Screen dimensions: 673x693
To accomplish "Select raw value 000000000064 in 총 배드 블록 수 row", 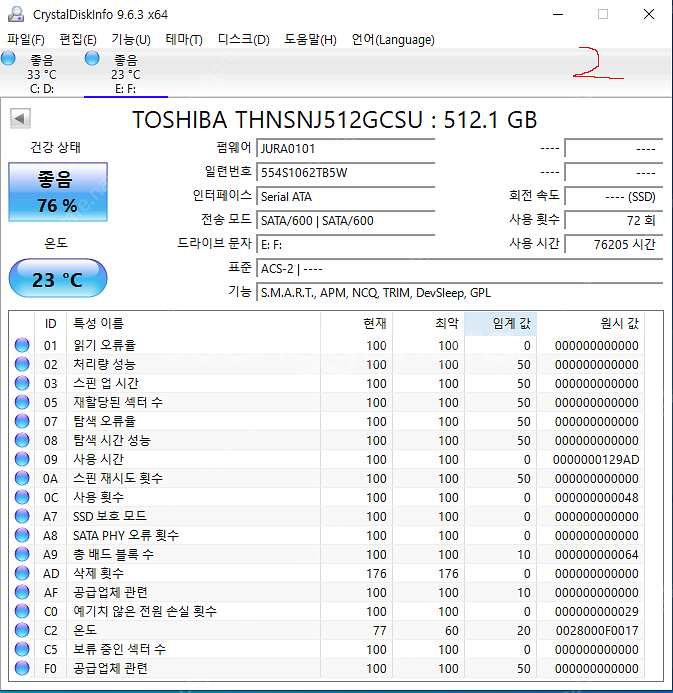I will 597,555.
